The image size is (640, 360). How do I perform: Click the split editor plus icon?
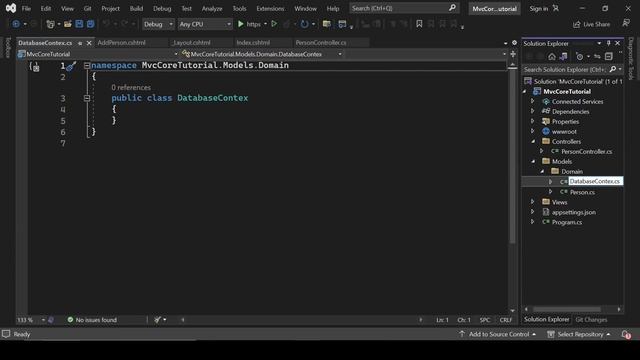[513, 54]
